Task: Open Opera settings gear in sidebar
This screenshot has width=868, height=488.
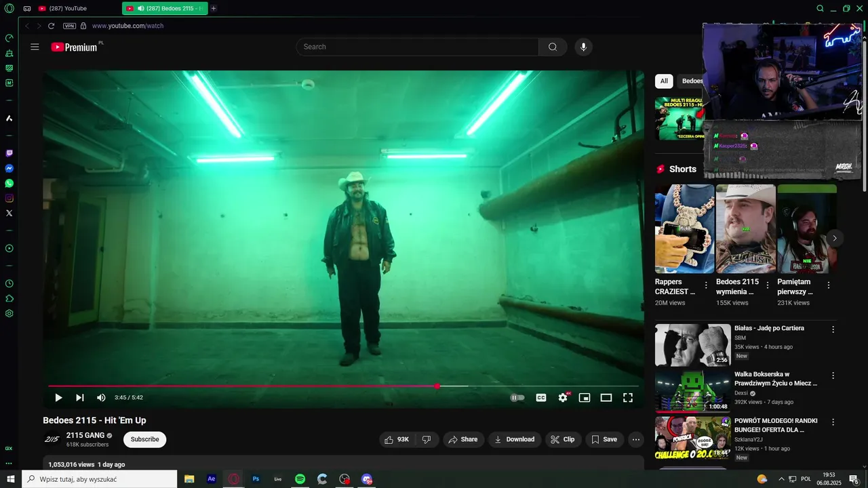Action: [x=9, y=314]
